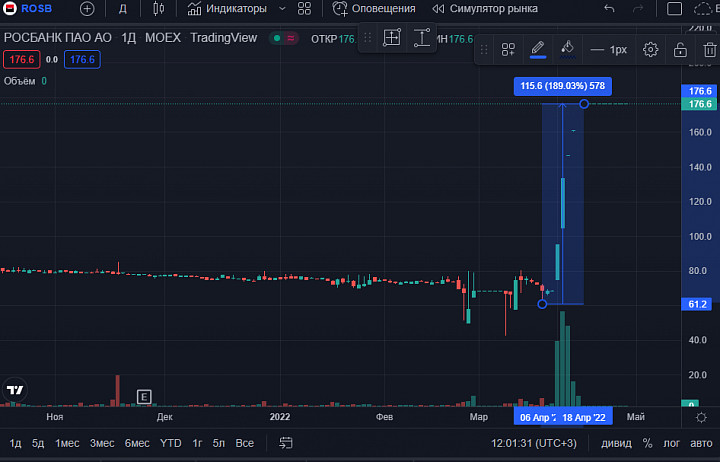The height and width of the screenshot is (462, 720).
Task: Launch the Симулятор рынка replay mode
Action: tap(485, 8)
